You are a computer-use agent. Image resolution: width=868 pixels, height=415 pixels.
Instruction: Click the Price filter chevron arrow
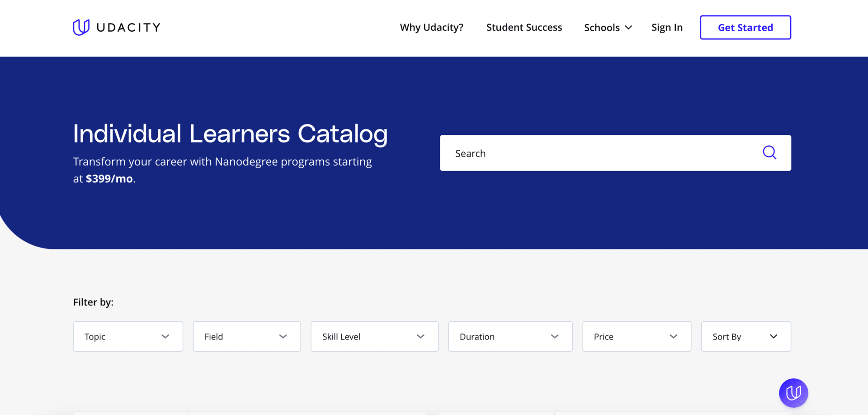point(674,336)
